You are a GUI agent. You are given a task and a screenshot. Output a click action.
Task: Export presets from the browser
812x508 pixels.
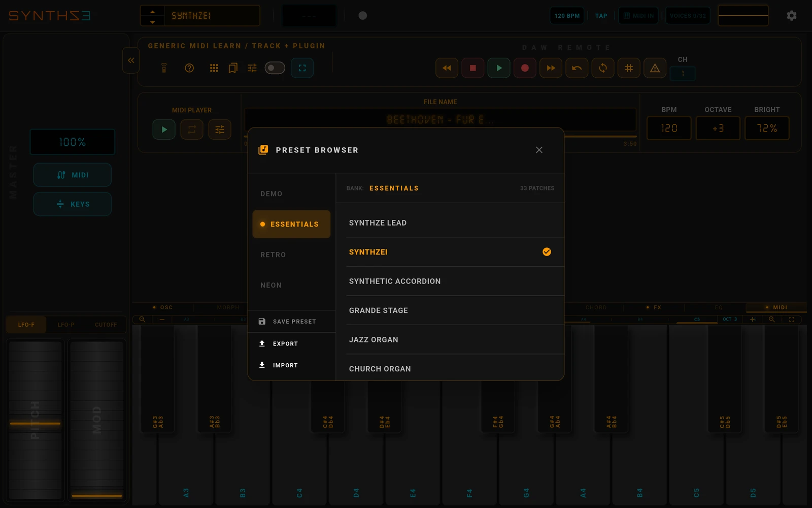coord(291,344)
